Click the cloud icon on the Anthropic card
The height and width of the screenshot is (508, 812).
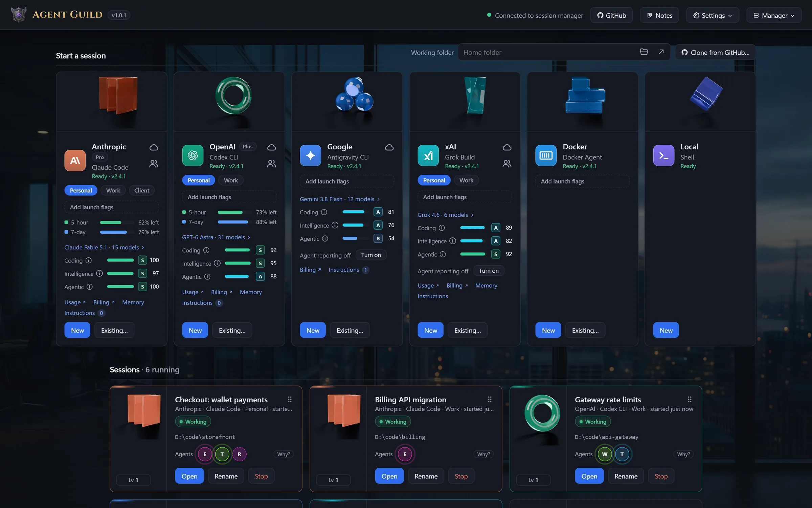(154, 147)
